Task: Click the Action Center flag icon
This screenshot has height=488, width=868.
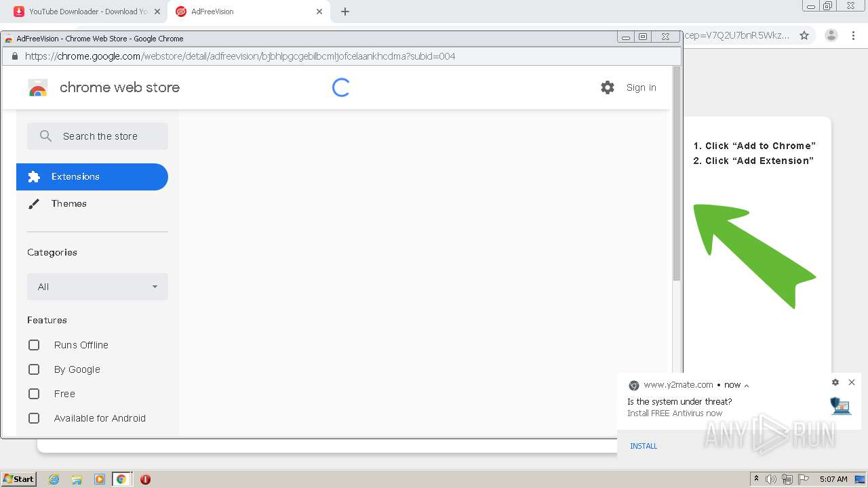Action: click(x=804, y=479)
